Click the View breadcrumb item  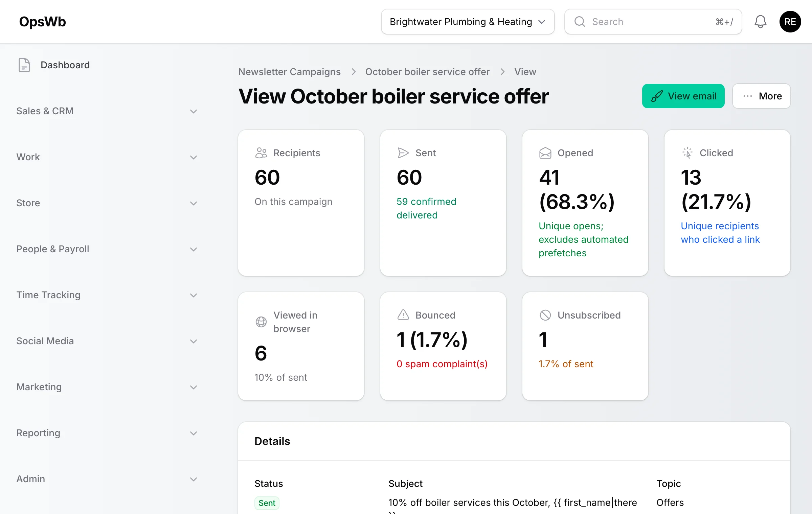click(x=525, y=72)
